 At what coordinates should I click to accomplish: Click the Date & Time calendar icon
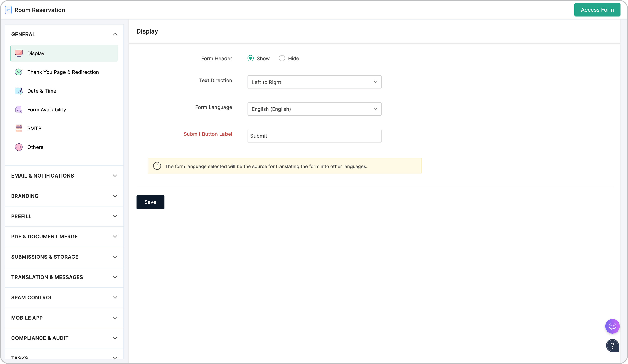pyautogui.click(x=19, y=91)
